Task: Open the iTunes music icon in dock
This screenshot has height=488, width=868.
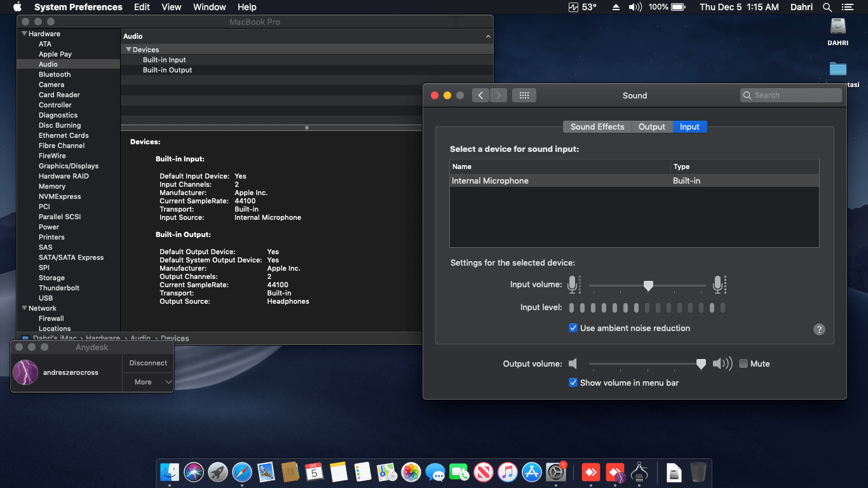Action: 507,472
